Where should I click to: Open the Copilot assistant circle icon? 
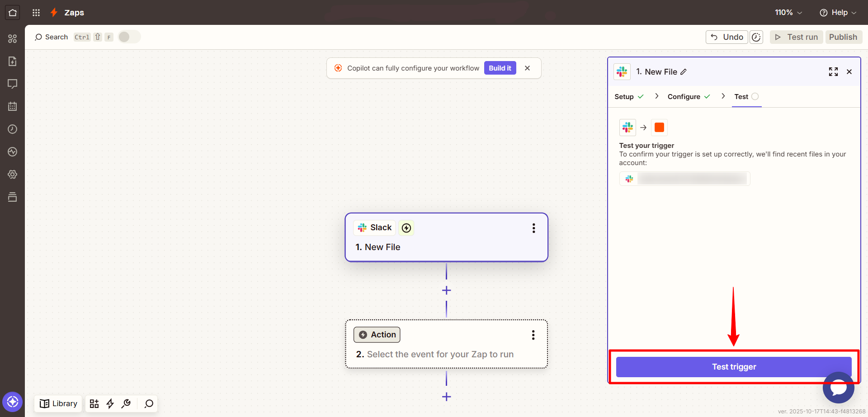[x=12, y=402]
